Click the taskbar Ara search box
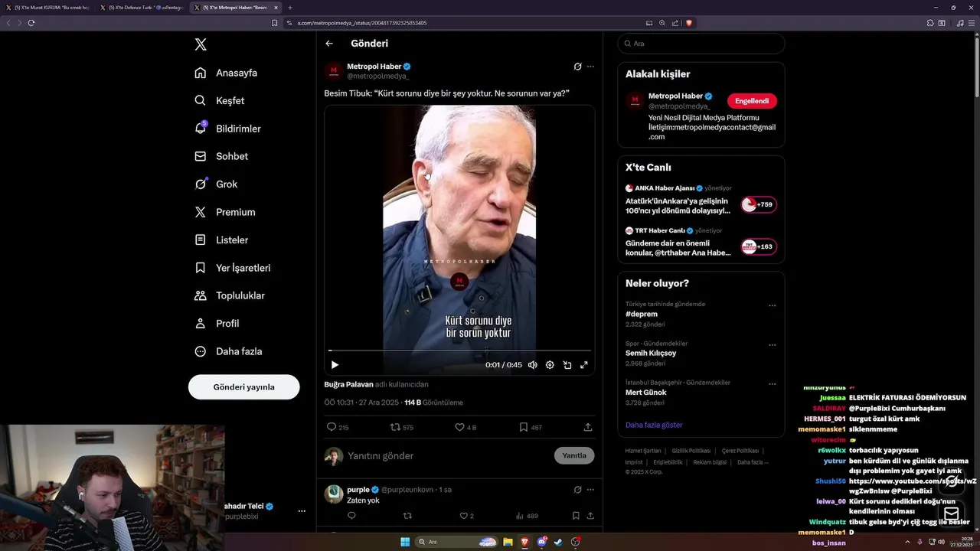Viewport: 980px width, 551px height. pos(457,542)
